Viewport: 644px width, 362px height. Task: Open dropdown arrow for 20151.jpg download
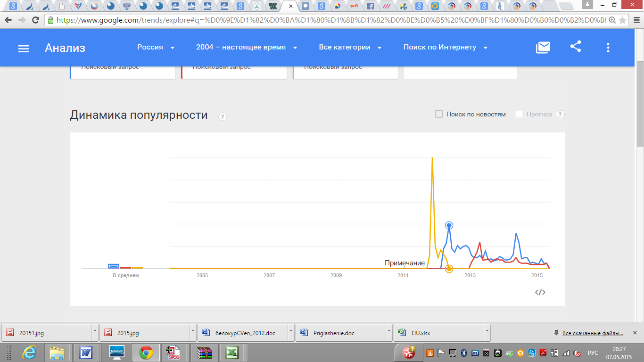(x=95, y=332)
